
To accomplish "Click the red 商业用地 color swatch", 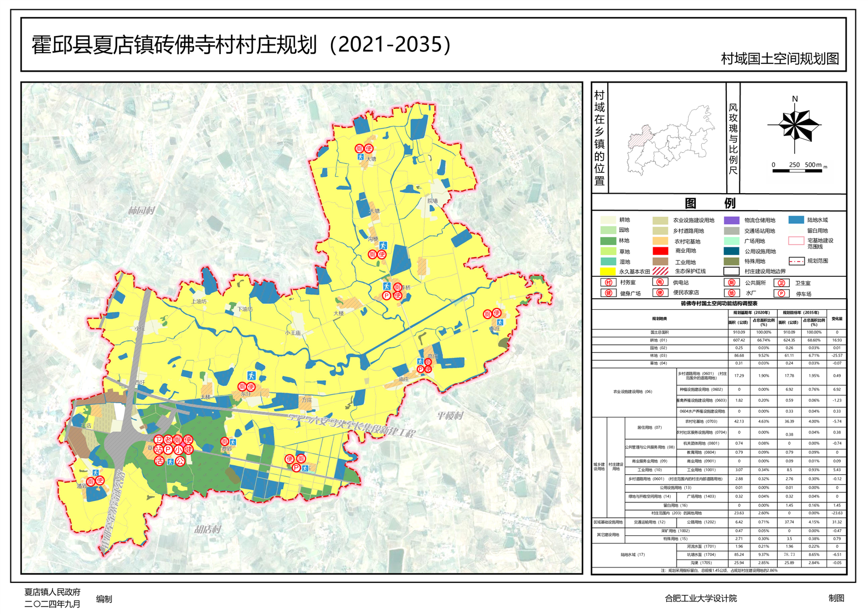I will pyautogui.click(x=660, y=251).
